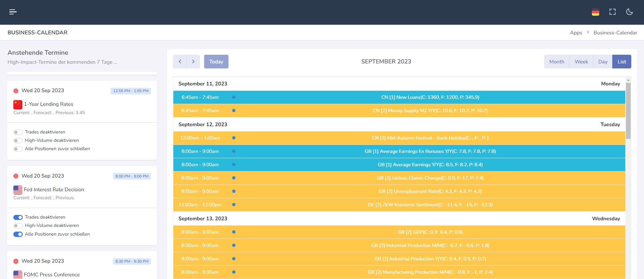Click the Wednesday day label
Screen dimensions: 644x279
click(606, 219)
